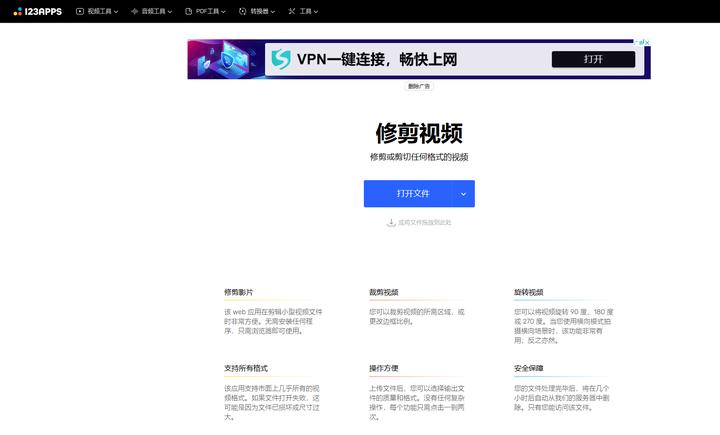
Task: Click the paragraph starting with 该 web 应用
Action: pos(273,322)
